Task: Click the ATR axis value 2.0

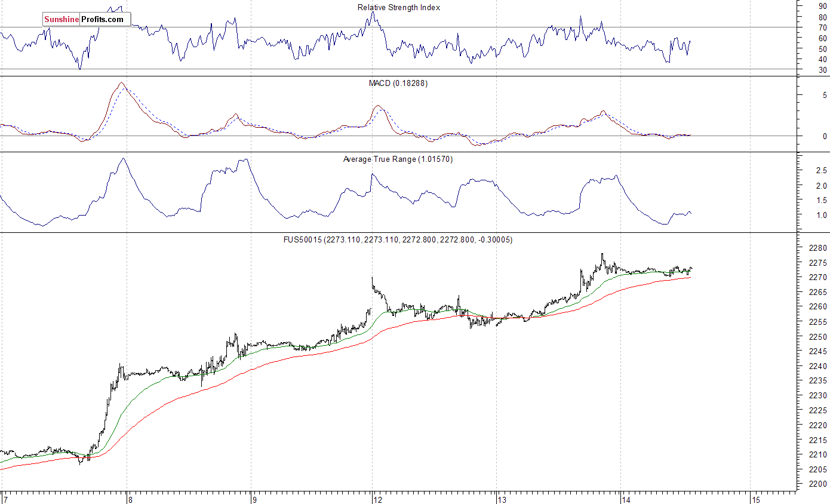Action: click(x=821, y=186)
